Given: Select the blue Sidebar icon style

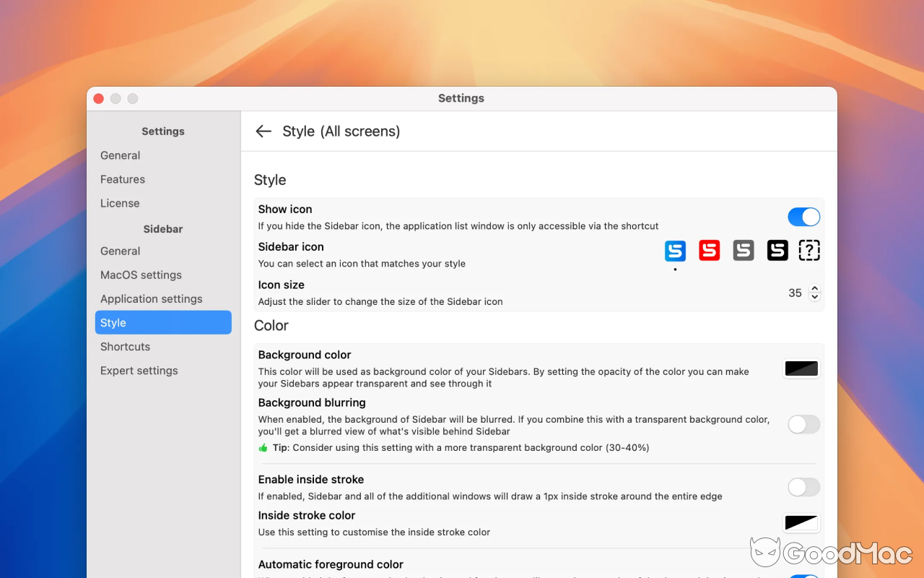Looking at the screenshot, I should pyautogui.click(x=675, y=250).
